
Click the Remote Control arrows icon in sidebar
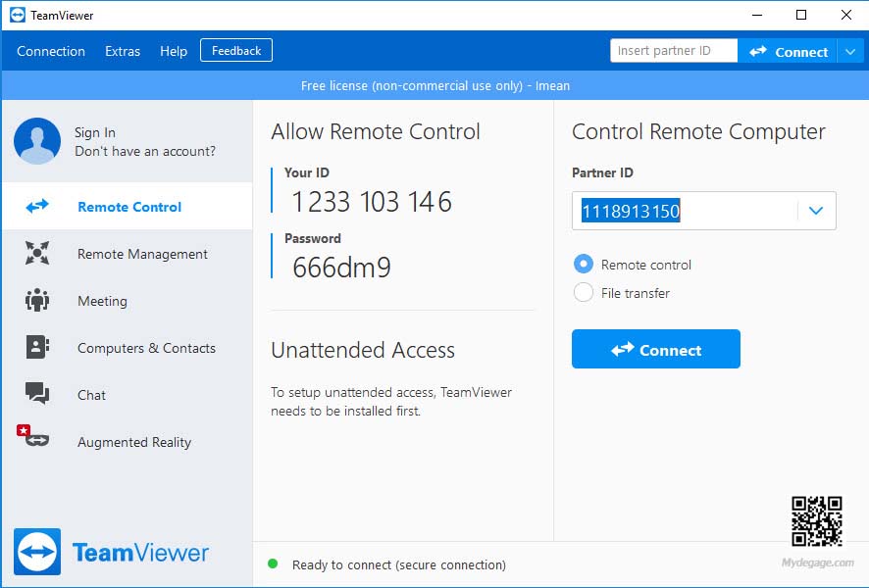[37, 207]
